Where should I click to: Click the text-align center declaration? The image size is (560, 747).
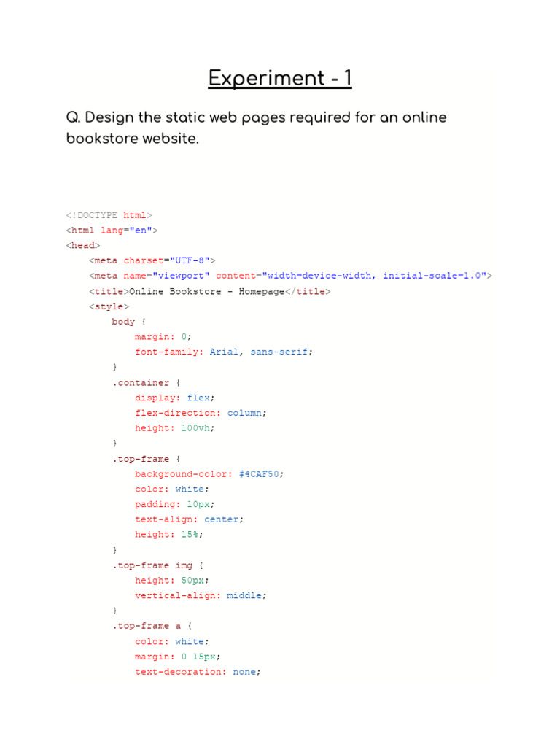coord(189,519)
